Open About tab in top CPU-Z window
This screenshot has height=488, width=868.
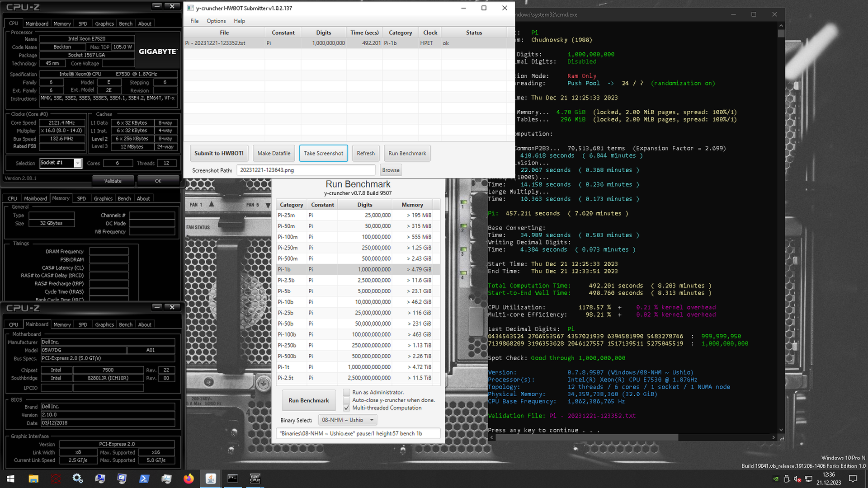[145, 23]
